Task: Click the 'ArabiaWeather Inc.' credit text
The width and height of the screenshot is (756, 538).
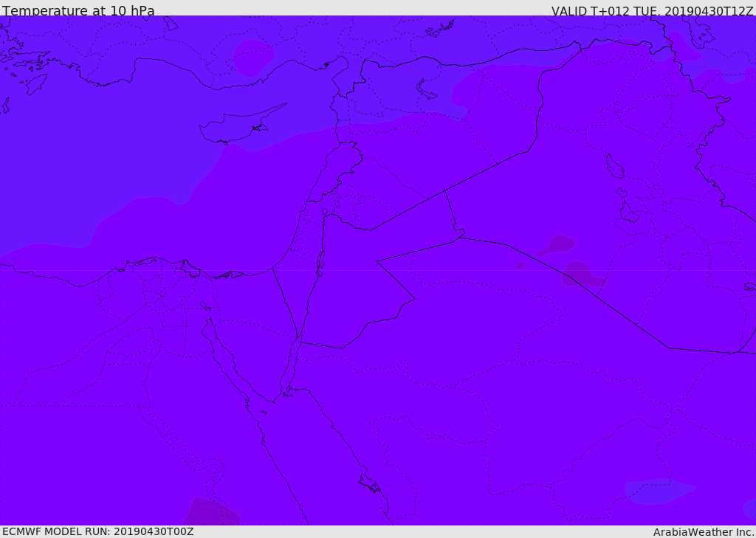Action: click(x=704, y=532)
